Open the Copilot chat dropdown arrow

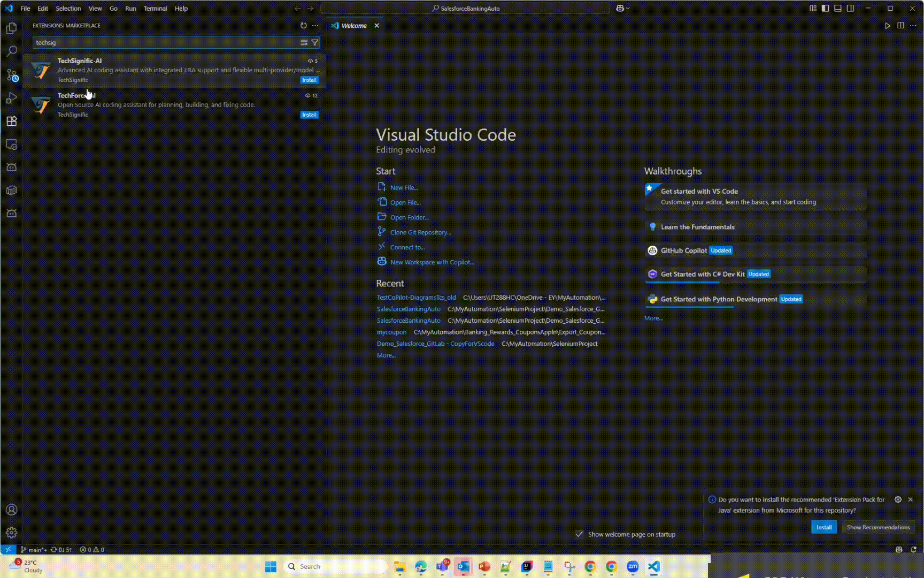pos(628,8)
